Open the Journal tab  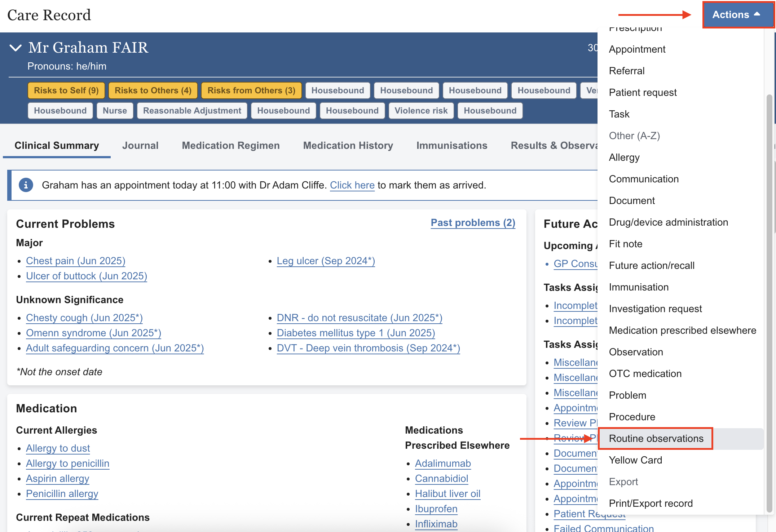pos(140,145)
